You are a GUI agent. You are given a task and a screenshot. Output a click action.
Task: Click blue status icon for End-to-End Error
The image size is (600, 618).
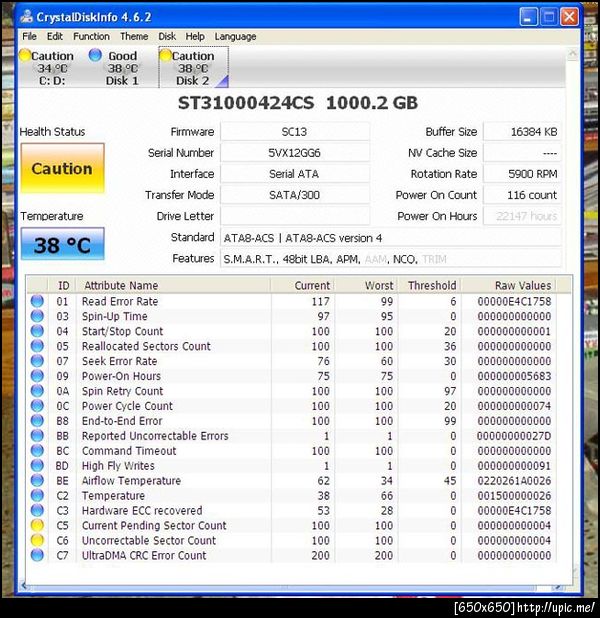point(37,421)
